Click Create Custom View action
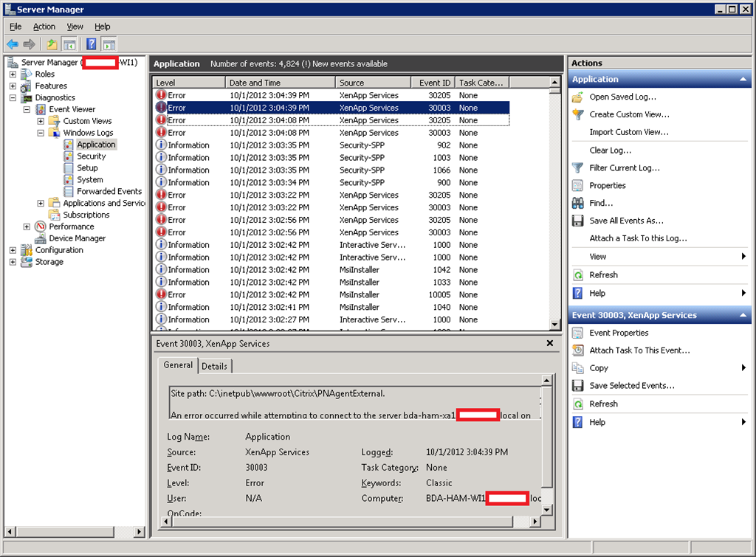 pyautogui.click(x=629, y=115)
